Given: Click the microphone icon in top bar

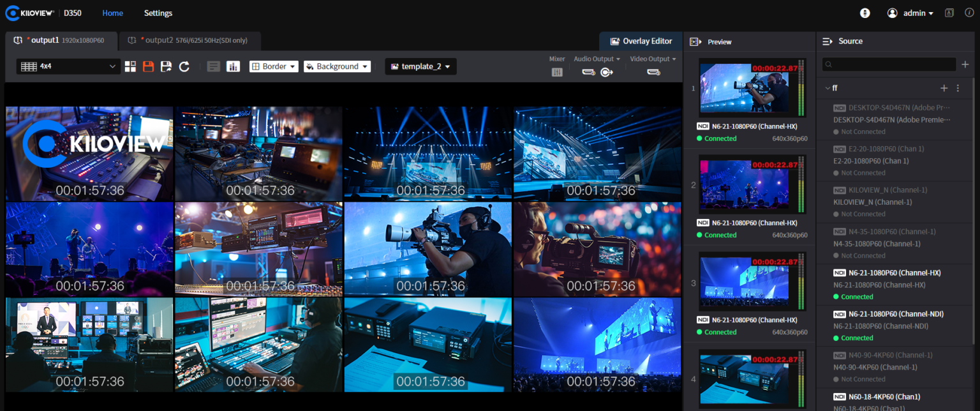Looking at the screenshot, I should point(865,13).
